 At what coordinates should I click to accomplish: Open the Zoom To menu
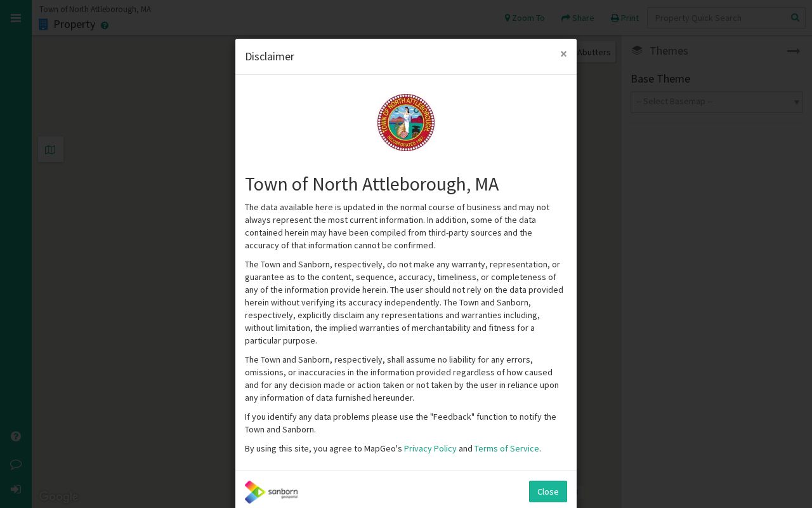tap(525, 18)
